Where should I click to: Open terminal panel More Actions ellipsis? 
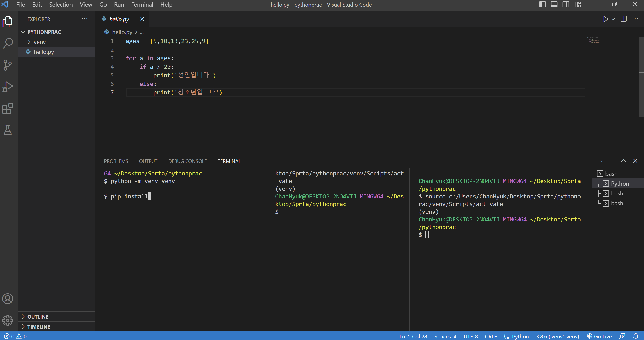tap(612, 161)
